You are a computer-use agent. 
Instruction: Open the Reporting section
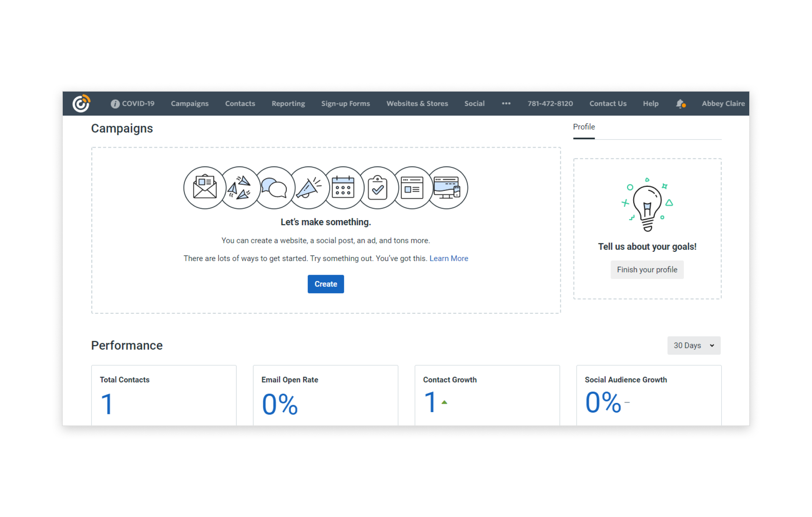click(x=288, y=104)
